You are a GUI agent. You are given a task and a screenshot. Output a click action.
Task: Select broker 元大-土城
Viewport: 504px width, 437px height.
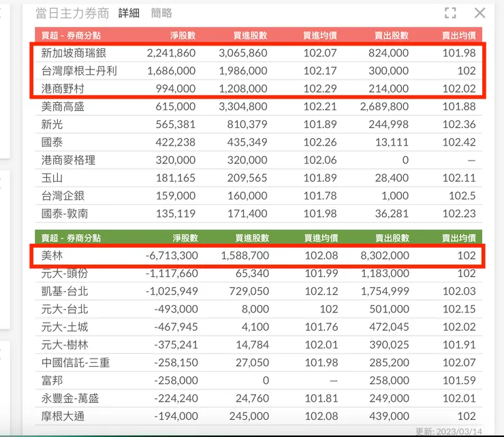65,327
